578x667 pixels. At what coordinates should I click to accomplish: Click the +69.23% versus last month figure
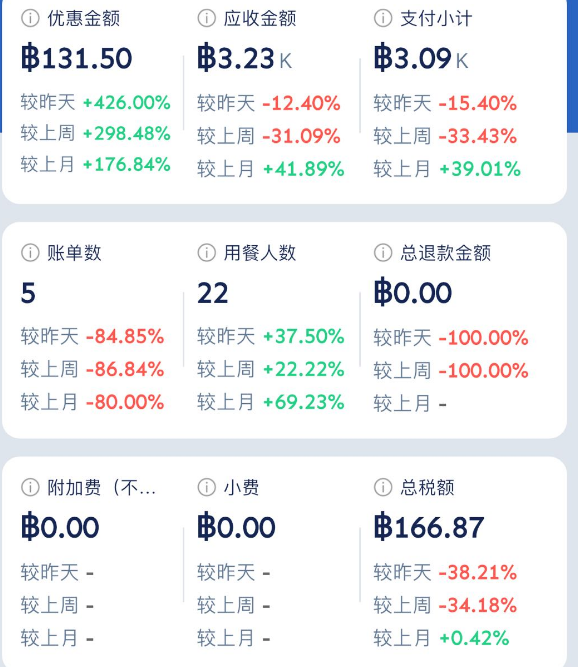pos(304,402)
